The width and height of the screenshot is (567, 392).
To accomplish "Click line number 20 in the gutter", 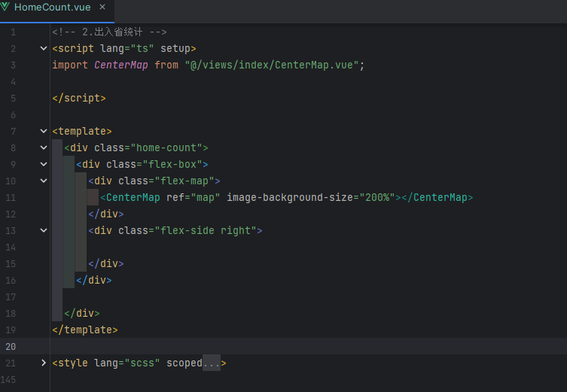I will [x=11, y=347].
